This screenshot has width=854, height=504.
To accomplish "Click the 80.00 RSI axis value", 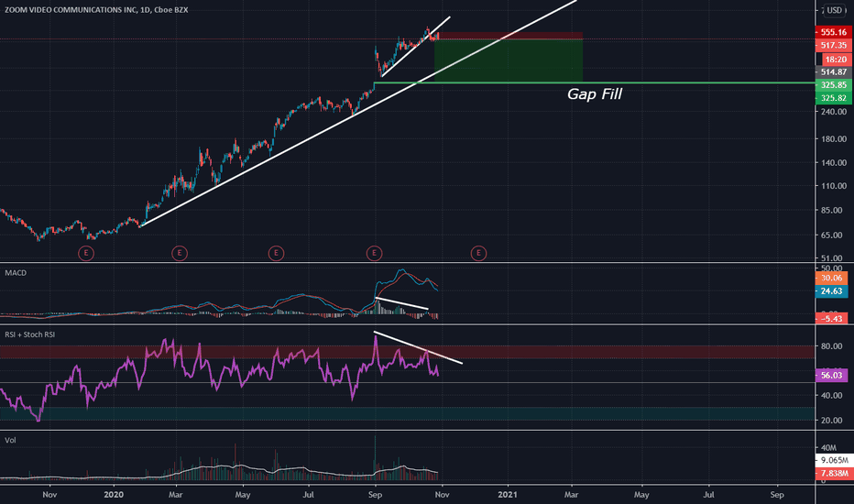I will pos(831,346).
